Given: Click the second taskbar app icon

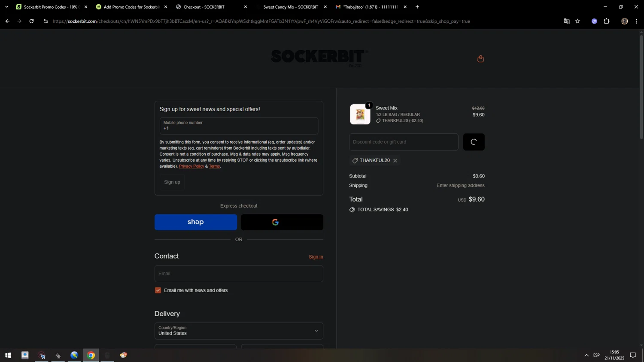Looking at the screenshot, I should click(42, 355).
